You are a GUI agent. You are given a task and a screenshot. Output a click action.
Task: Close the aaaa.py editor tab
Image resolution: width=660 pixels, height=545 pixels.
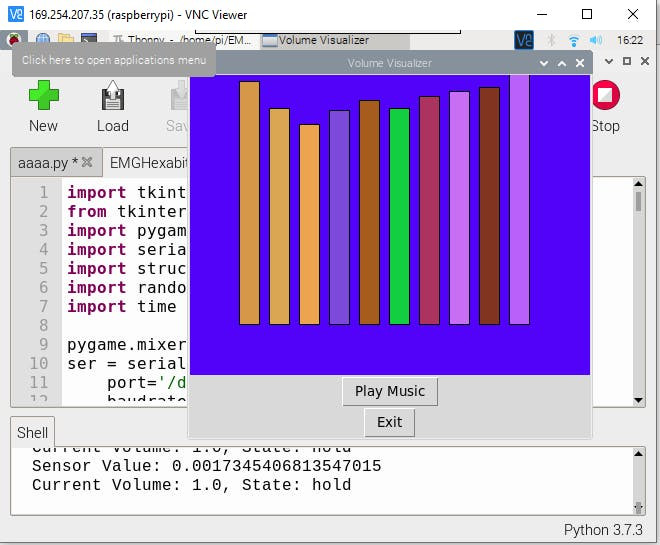pyautogui.click(x=87, y=162)
